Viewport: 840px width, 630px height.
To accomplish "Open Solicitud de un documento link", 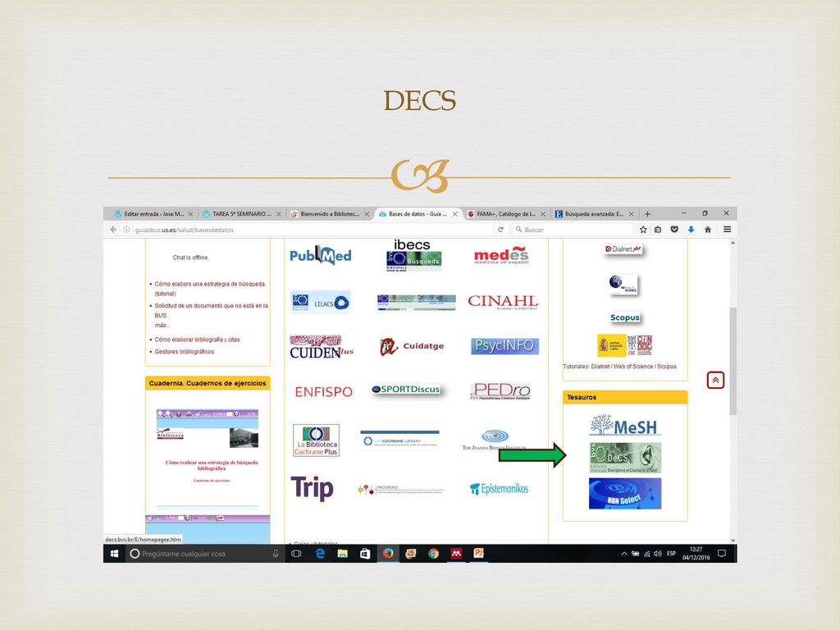I will (211, 311).
